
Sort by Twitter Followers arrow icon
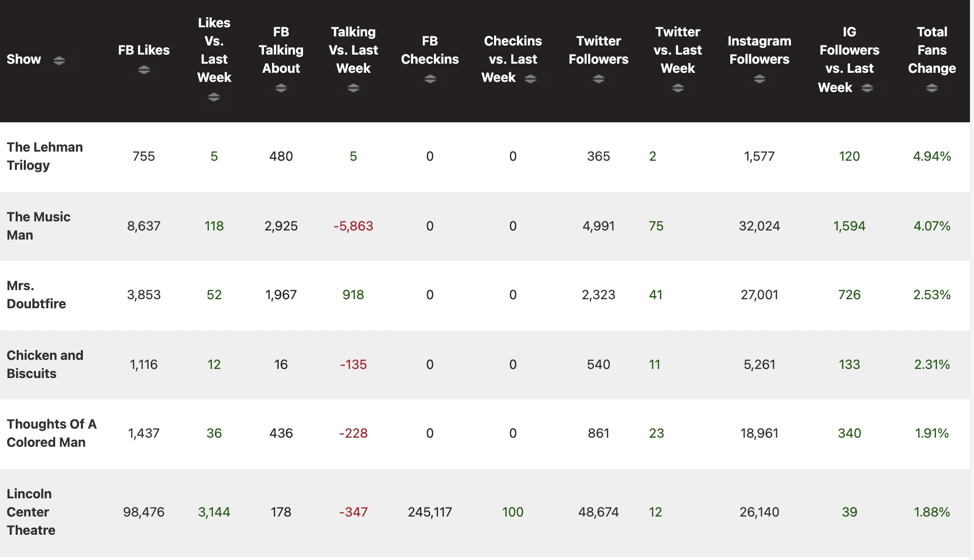point(598,79)
